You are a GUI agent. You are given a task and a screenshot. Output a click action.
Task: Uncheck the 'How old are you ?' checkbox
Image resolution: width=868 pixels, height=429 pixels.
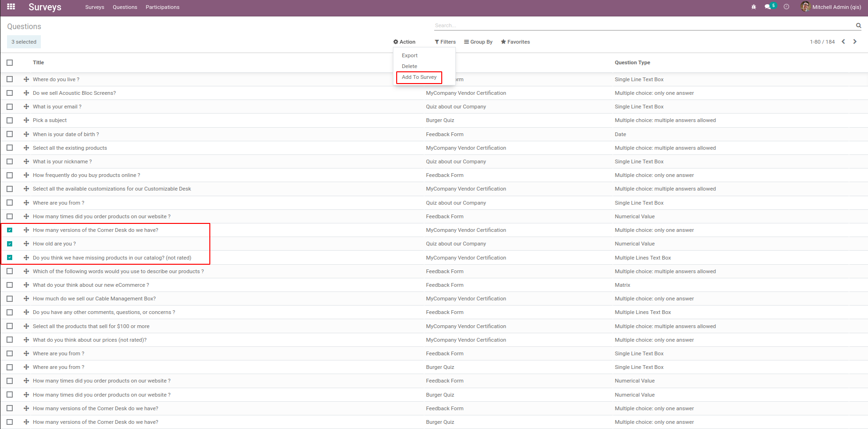coord(10,244)
